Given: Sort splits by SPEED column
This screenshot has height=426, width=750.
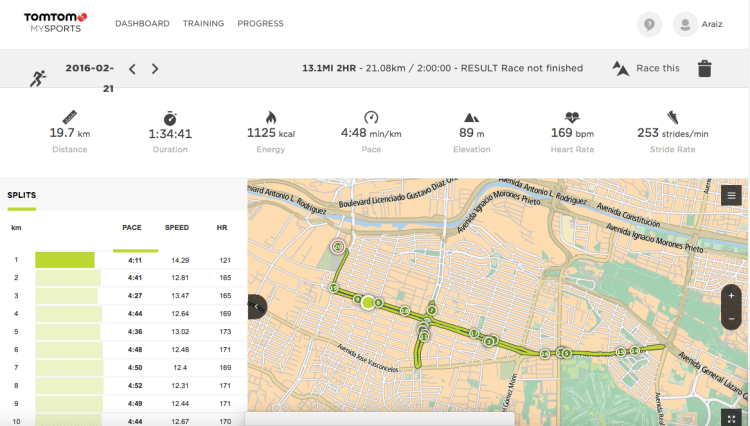Looking at the screenshot, I should point(176,228).
